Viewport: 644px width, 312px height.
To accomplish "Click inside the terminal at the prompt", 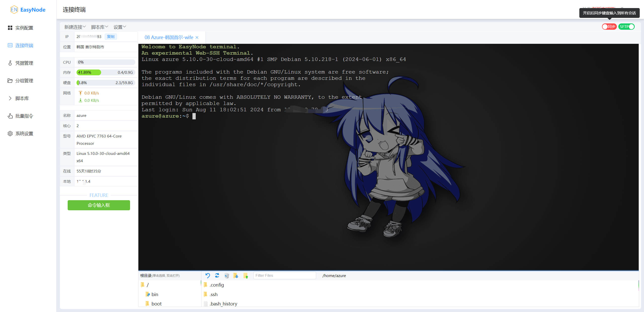I will pyautogui.click(x=194, y=116).
